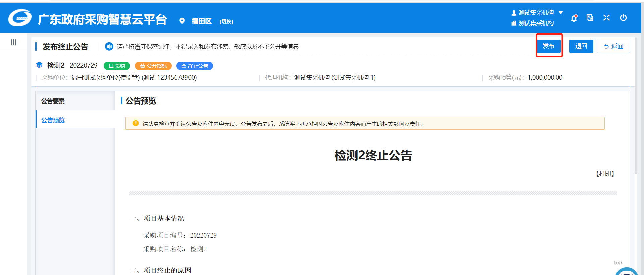
Task: Click the blue layers icon beside 检测2
Action: pyautogui.click(x=39, y=65)
